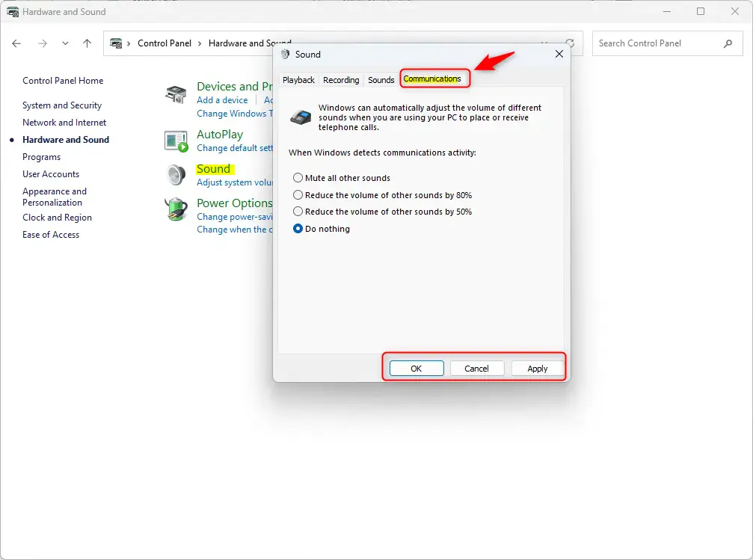753x560 pixels.
Task: Select Hardware and Sound in sidebar
Action: click(66, 140)
